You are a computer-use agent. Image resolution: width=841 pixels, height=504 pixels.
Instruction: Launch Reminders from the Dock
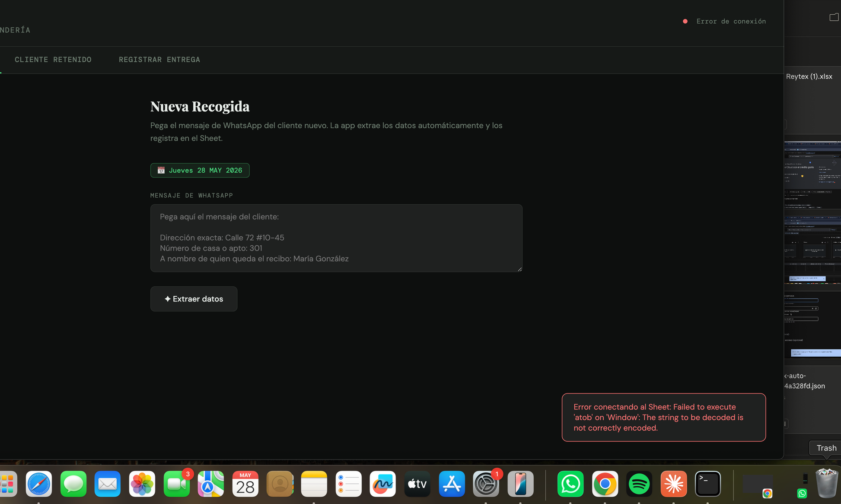coord(348,484)
